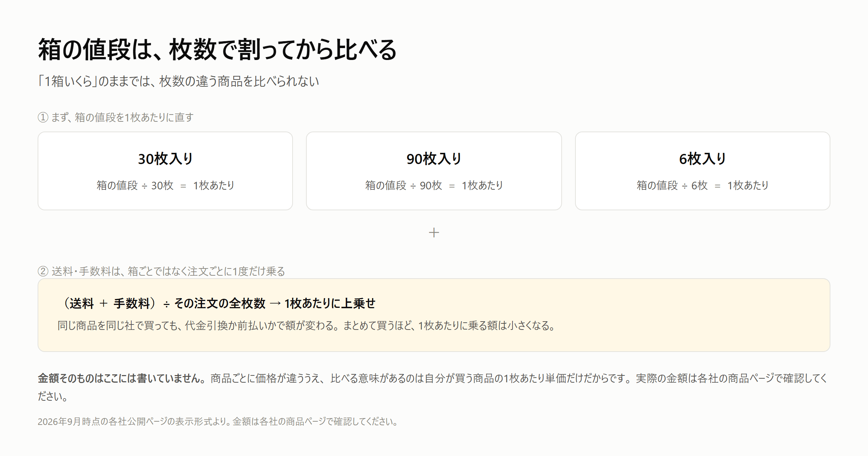The width and height of the screenshot is (868, 456).
Task: Click the sentence 同じ商品を同じ社で買っても
Action: [x=307, y=326]
